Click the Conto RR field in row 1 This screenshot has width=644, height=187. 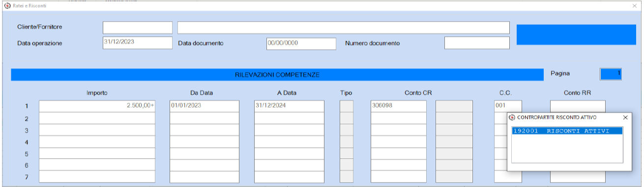click(x=578, y=106)
